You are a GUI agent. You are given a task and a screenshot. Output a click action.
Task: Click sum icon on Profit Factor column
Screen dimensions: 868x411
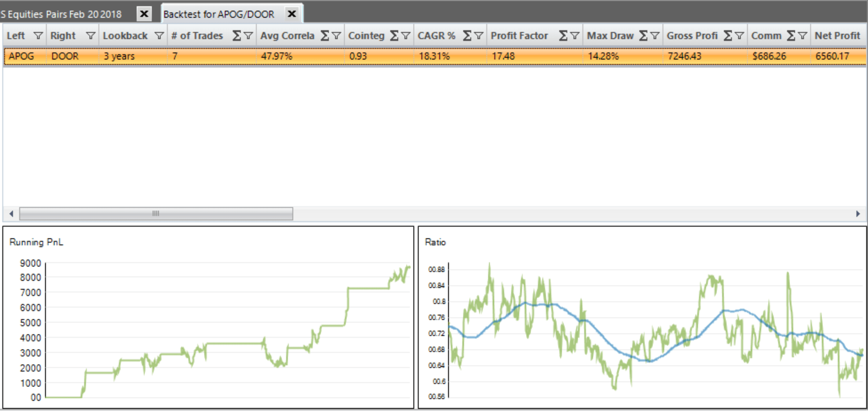point(563,36)
